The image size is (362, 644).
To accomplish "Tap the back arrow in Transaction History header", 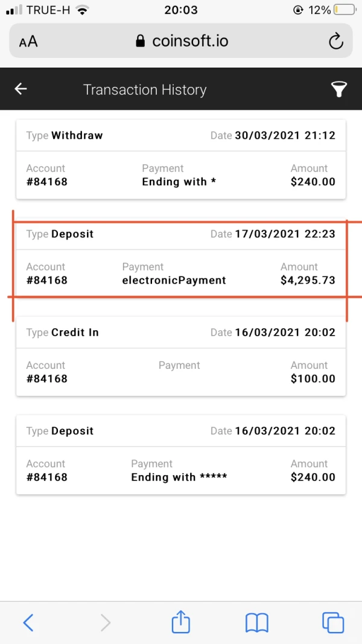I will pyautogui.click(x=21, y=89).
